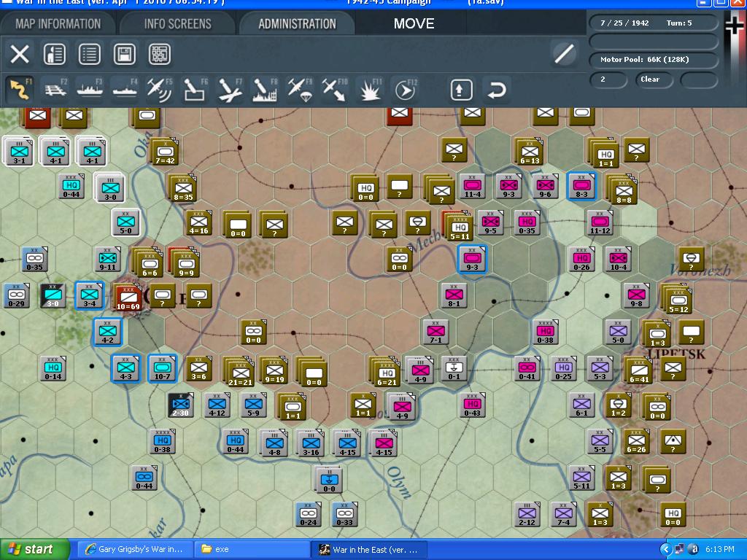747x560 pixels.
Task: Expand hidden system tray icons arrow
Action: (x=665, y=550)
